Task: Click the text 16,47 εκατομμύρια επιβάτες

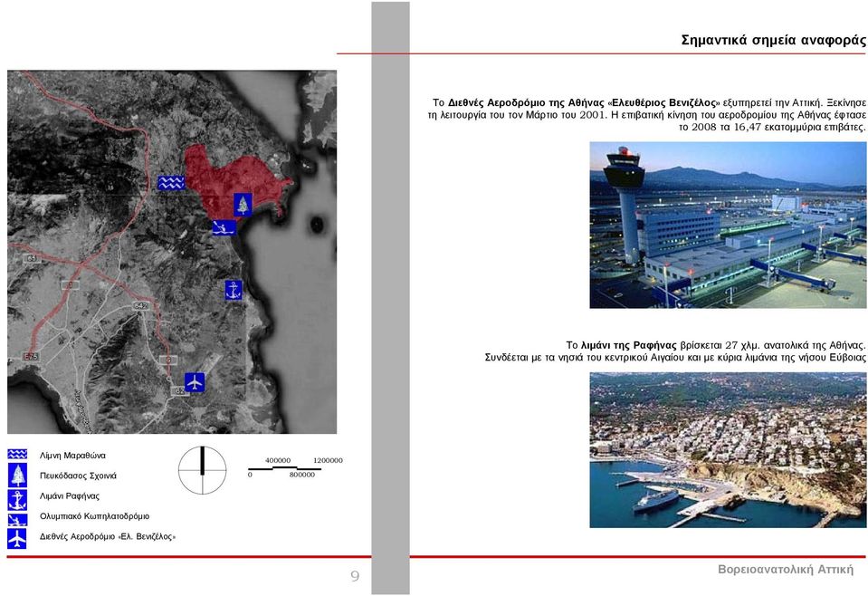Action: (799, 128)
